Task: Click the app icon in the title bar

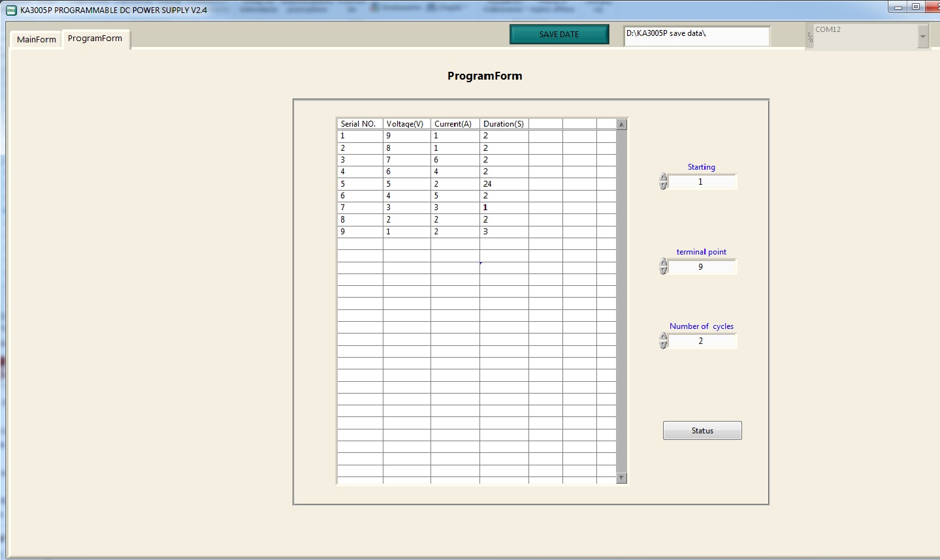Action: click(11, 10)
